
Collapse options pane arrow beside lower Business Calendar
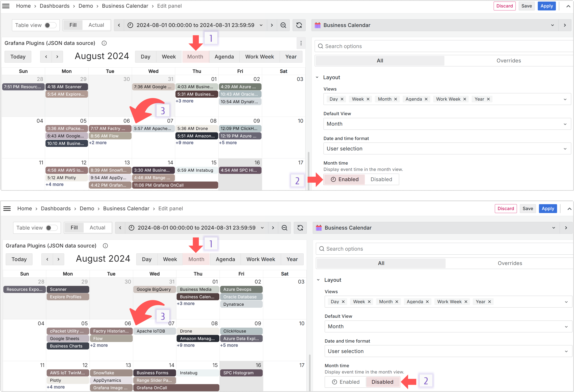(x=566, y=228)
